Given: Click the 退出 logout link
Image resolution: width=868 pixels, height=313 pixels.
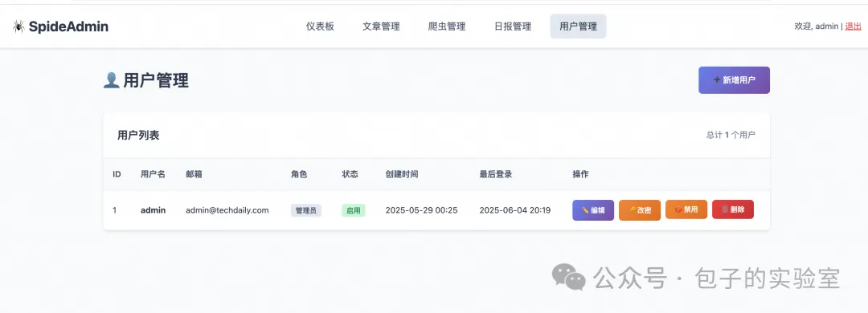Looking at the screenshot, I should click(x=853, y=26).
